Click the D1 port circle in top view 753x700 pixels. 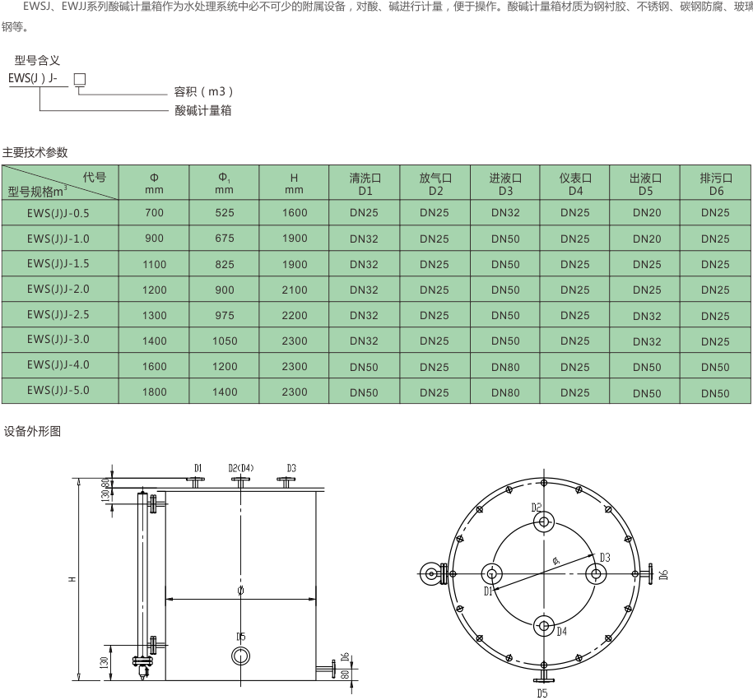(x=492, y=574)
